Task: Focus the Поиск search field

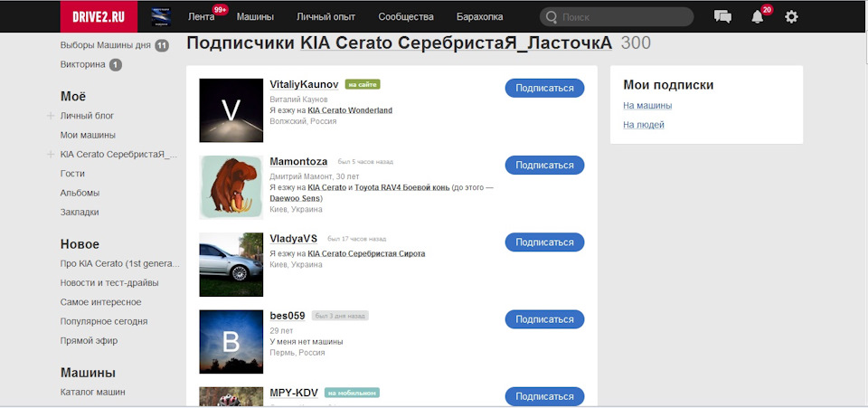Action: tap(617, 17)
